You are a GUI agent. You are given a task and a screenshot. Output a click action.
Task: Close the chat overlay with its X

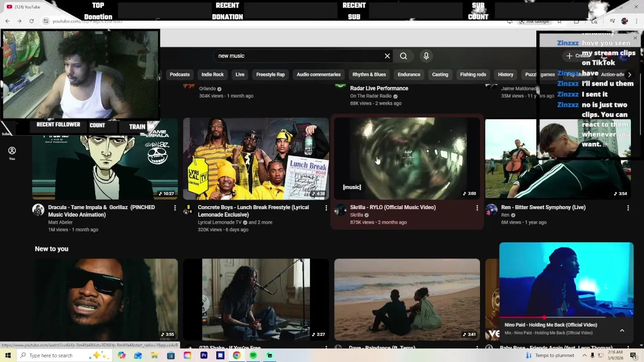[x=635, y=38]
